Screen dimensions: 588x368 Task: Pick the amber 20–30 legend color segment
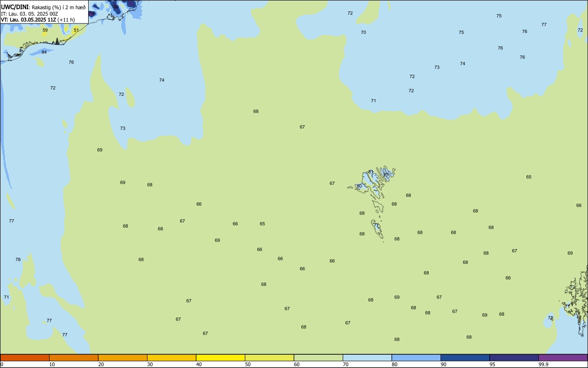(123, 357)
